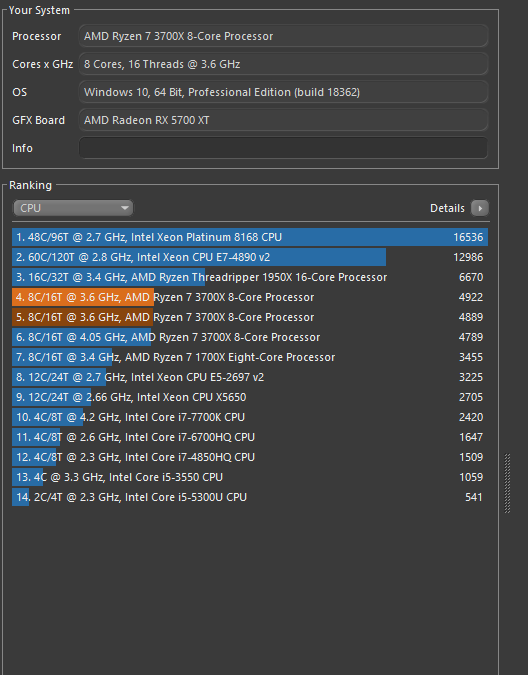Viewport: 528px width, 675px height.
Task: Select the Xeon E5-2697 v2 ranking entry
Action: tap(250, 378)
